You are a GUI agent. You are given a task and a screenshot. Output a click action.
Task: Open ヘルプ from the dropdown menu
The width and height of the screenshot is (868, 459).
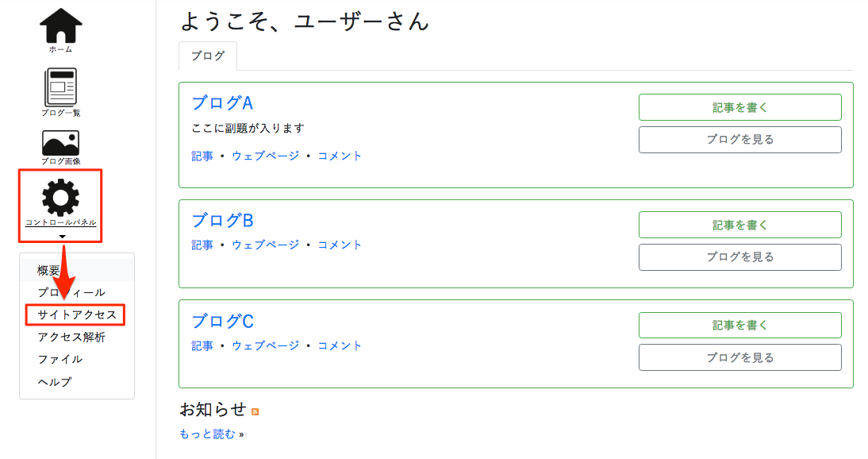point(55,382)
